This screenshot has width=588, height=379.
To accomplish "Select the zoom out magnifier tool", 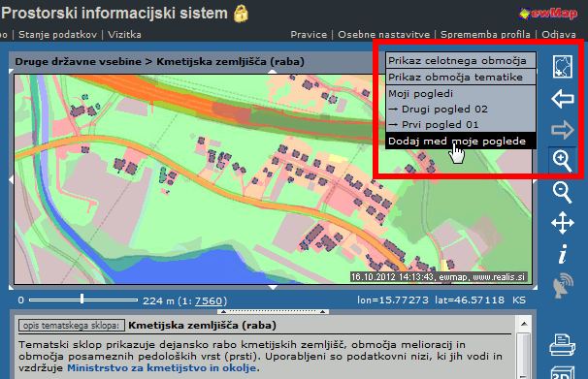I will point(562,193).
